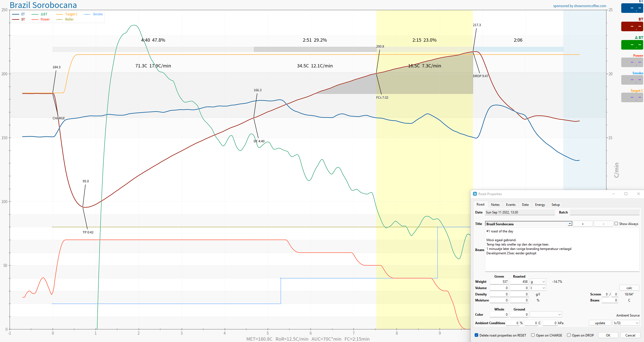This screenshot has height=342, width=644.
Task: Click the DROP 9:47 timeline marker
Action: [x=480, y=76]
